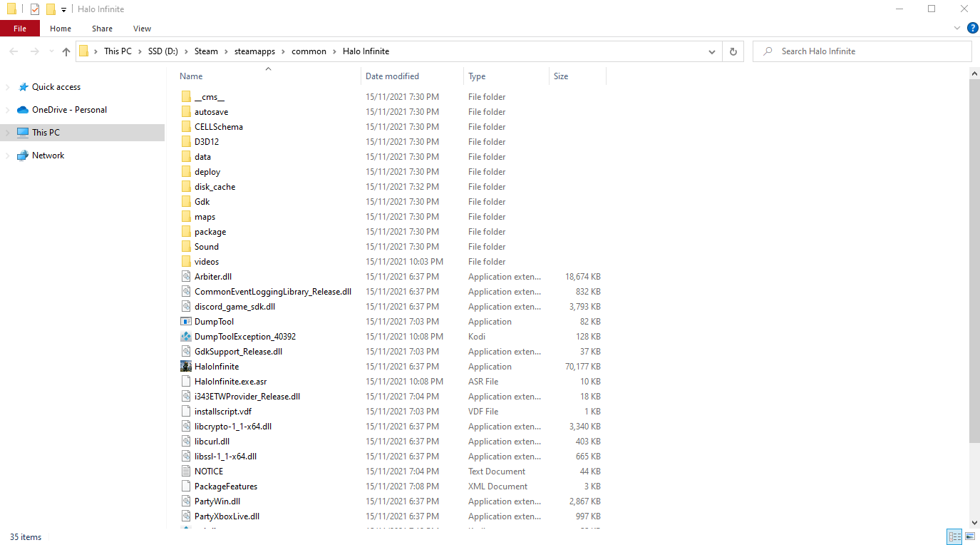The width and height of the screenshot is (980, 545).
Task: Refresh the Halo Infinite folder
Action: click(x=733, y=51)
